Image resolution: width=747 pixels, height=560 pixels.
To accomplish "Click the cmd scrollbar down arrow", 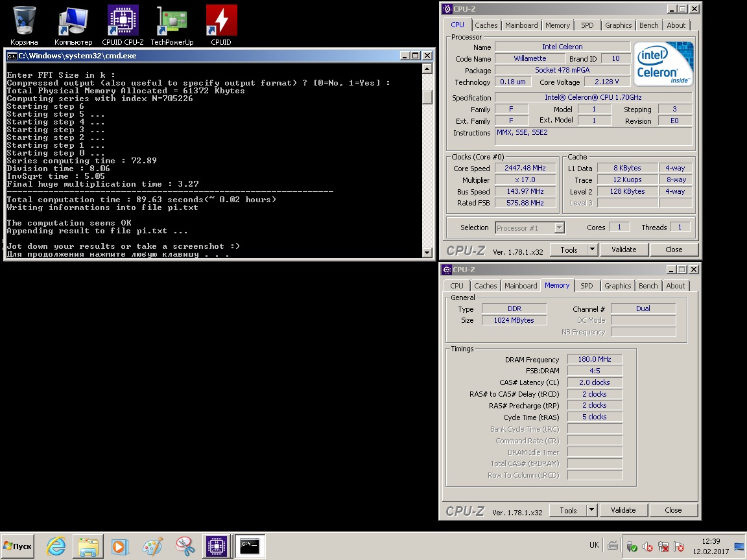I will 427,252.
